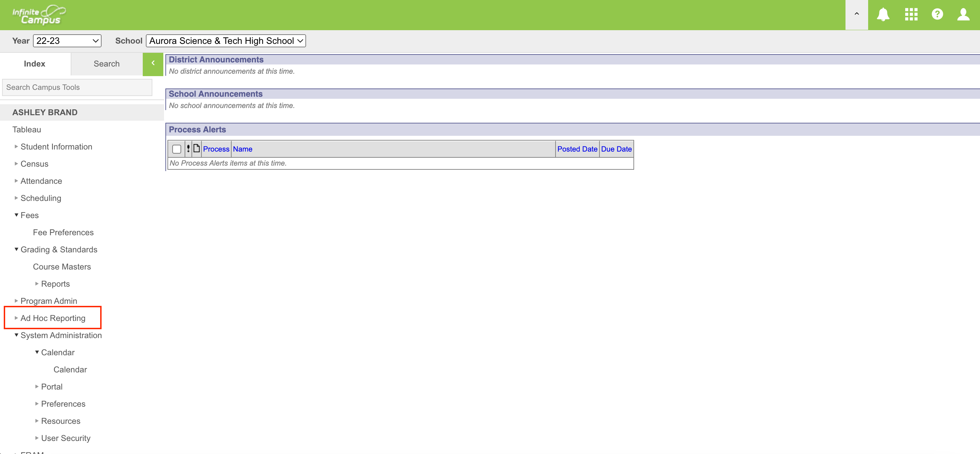980x454 pixels.
Task: Open the Year 22-23 dropdown
Action: click(67, 41)
